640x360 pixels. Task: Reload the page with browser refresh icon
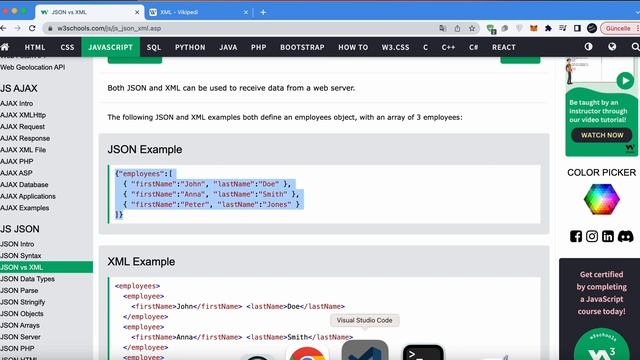(x=32, y=28)
